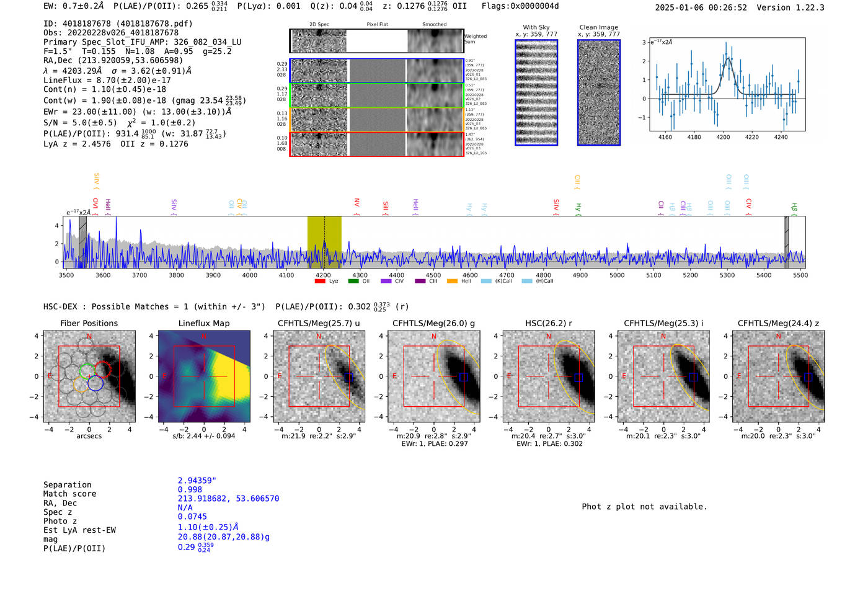Image resolution: width=868 pixels, height=591 pixels.
Task: Click the ID: 4018187678 line
Action: pyautogui.click(x=118, y=24)
